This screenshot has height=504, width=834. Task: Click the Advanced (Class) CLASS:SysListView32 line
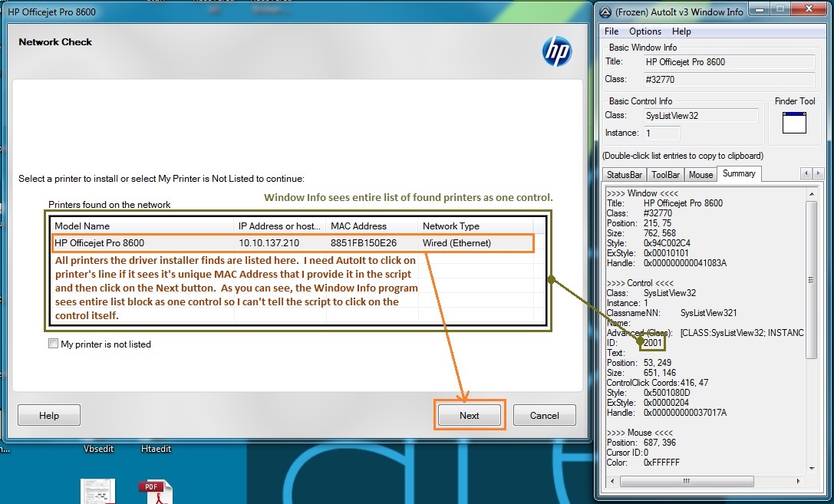click(x=705, y=333)
